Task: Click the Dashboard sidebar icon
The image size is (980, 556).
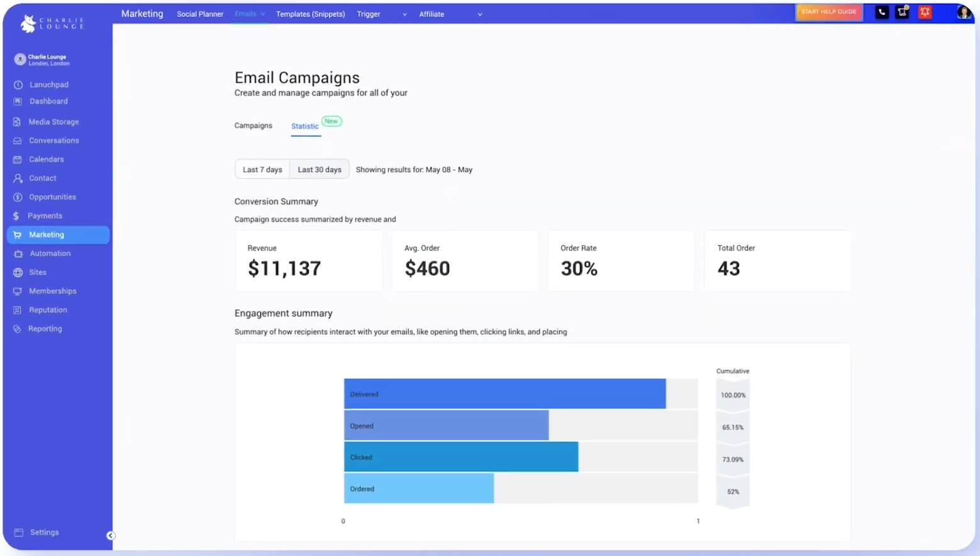Action: pos(18,101)
